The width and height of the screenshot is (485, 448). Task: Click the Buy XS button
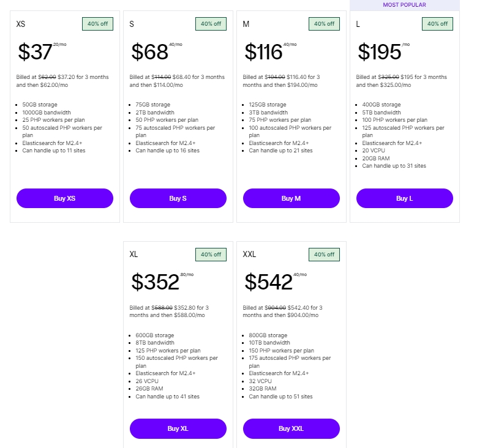tap(64, 198)
